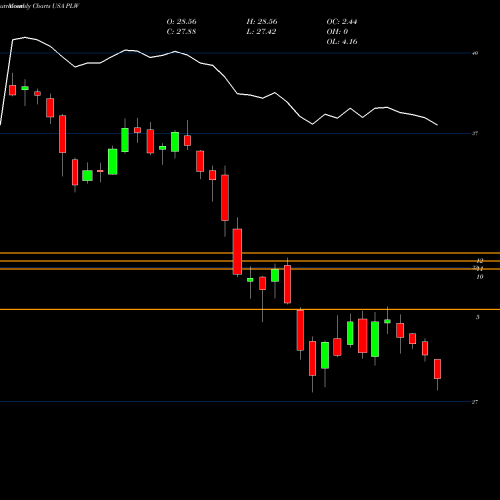The width and height of the screenshot is (500, 500).
Task: Click the OL: 4.16 value
Action: coord(342,42)
